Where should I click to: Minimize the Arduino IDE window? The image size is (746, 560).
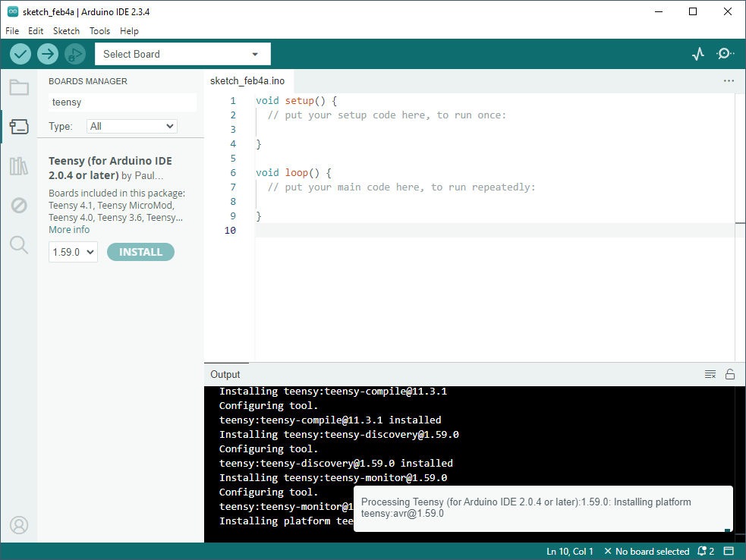[x=659, y=12]
